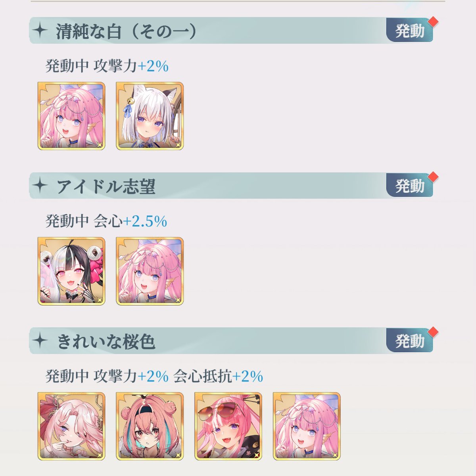
Task: Tap the 発動 button for 清純な白（その一）
Action: (x=410, y=31)
